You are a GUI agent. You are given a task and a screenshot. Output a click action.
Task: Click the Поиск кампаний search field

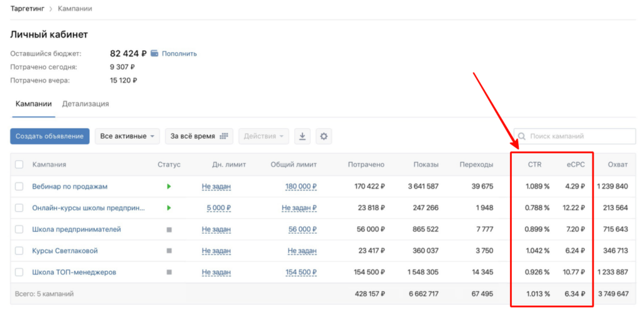pyautogui.click(x=579, y=136)
